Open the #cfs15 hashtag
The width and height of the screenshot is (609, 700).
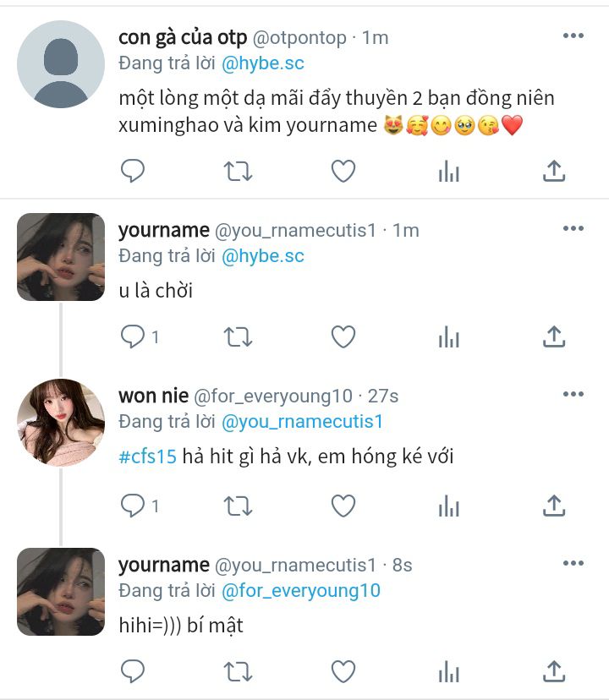click(x=147, y=457)
